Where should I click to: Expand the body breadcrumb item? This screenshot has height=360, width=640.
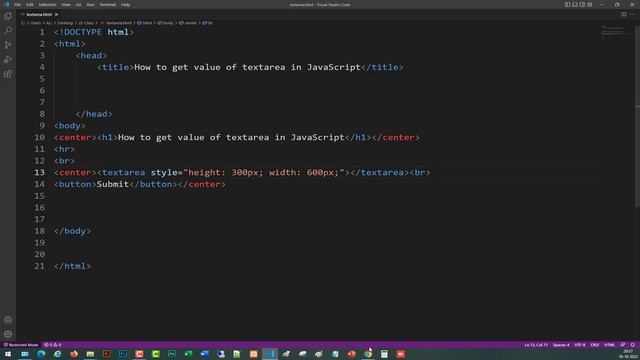(166, 23)
